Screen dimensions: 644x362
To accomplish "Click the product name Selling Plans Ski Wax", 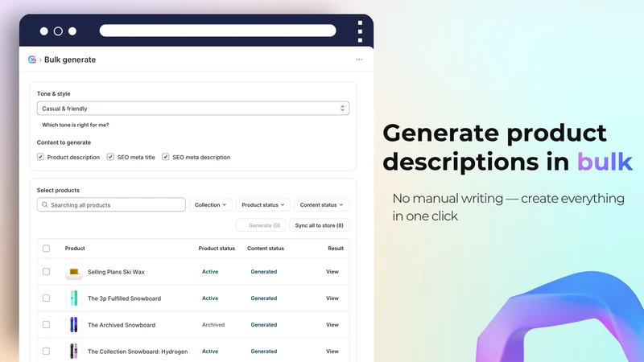I will [116, 272].
